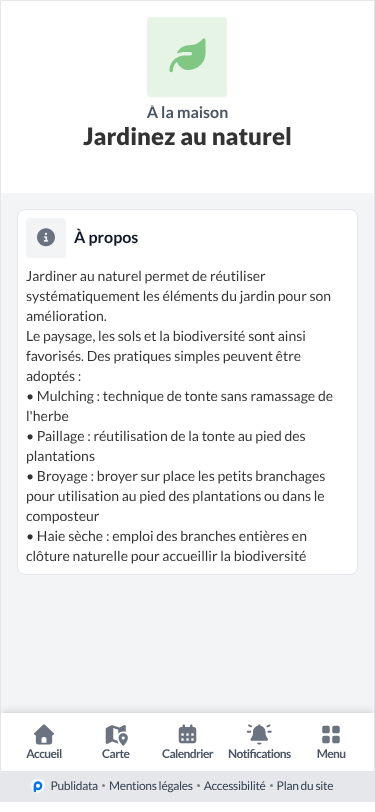Click the green leaf icon tile

click(x=187, y=57)
